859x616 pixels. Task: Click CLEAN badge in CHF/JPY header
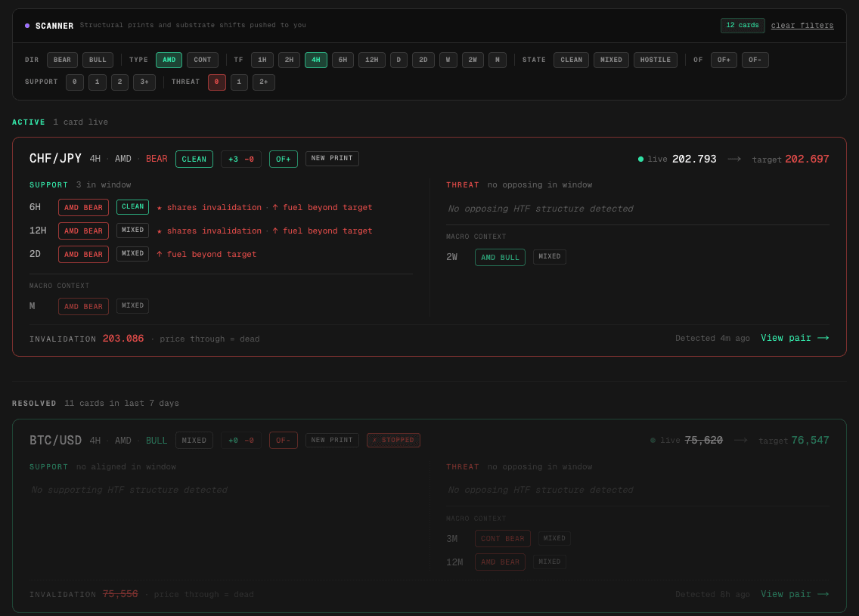click(194, 159)
